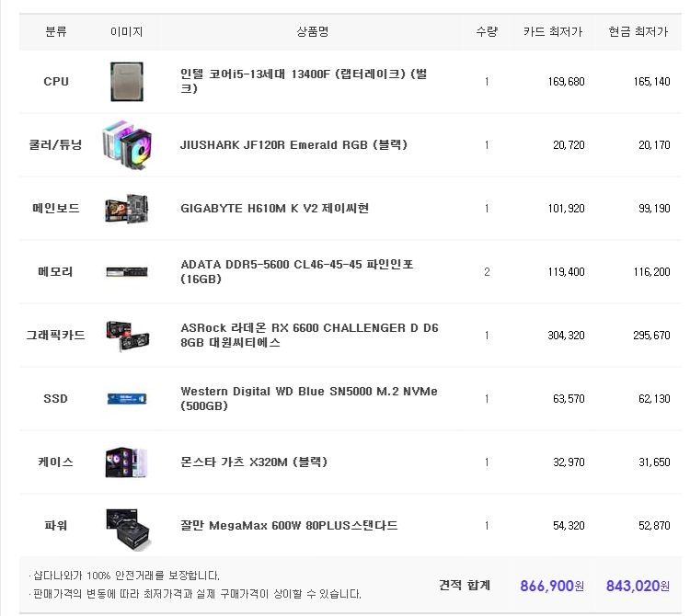Click the Intel i5-13400F CPU product image

(x=127, y=81)
